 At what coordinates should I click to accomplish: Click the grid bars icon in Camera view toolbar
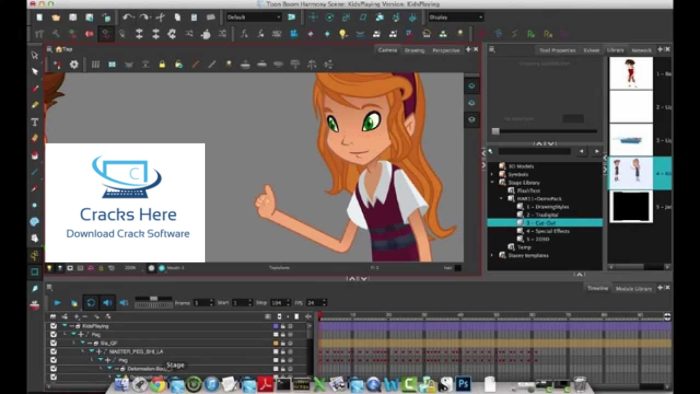(96, 65)
